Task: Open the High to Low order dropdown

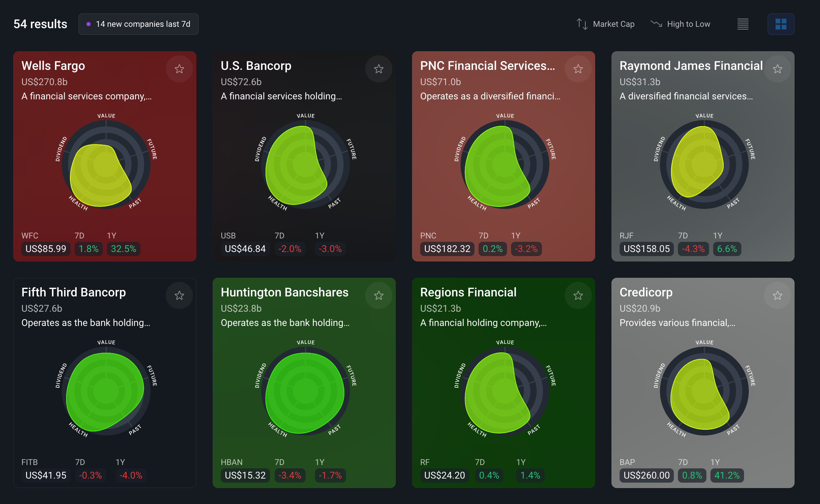Action: pos(688,24)
